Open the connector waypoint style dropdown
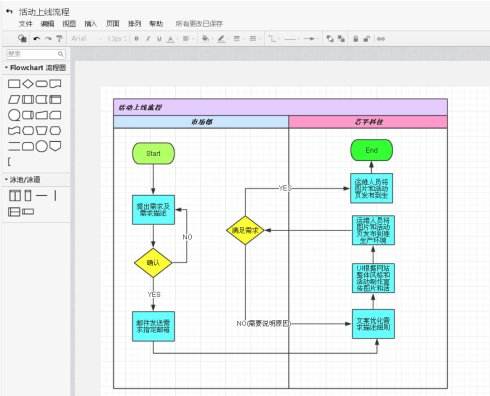This screenshot has height=396, width=490. pos(273,39)
